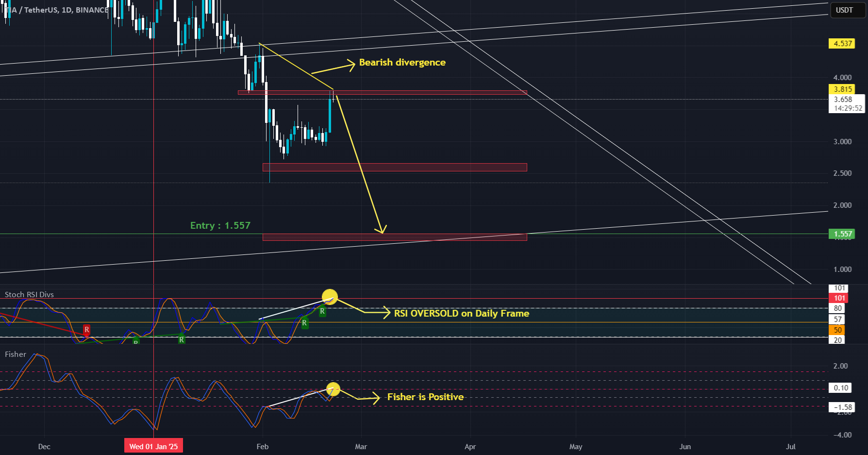
Task: Select the Fisher indicator label
Action: tap(16, 354)
